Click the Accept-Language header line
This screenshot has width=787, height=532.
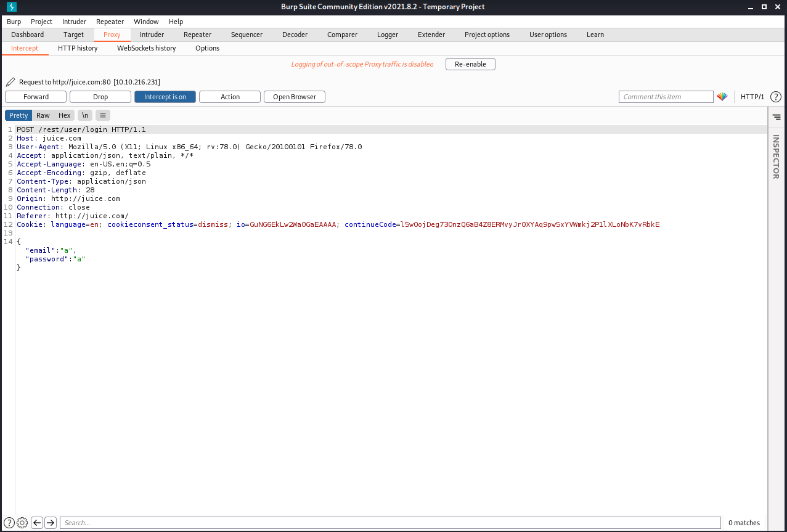point(84,164)
